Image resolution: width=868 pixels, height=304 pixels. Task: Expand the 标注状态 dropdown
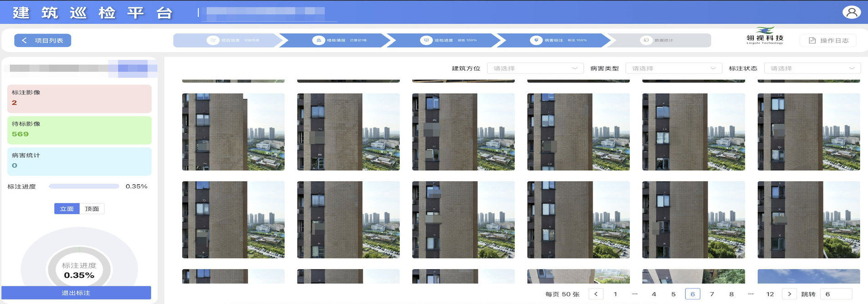[812, 68]
